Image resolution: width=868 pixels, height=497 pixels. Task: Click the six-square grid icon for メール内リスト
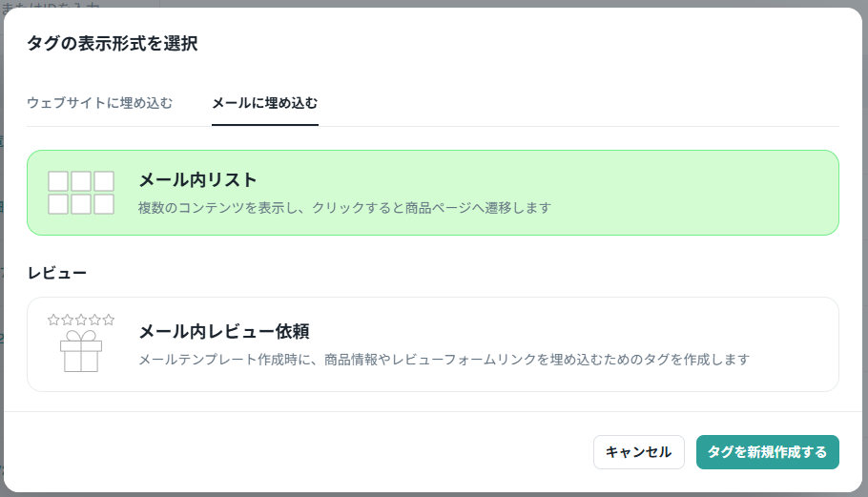[x=81, y=193]
